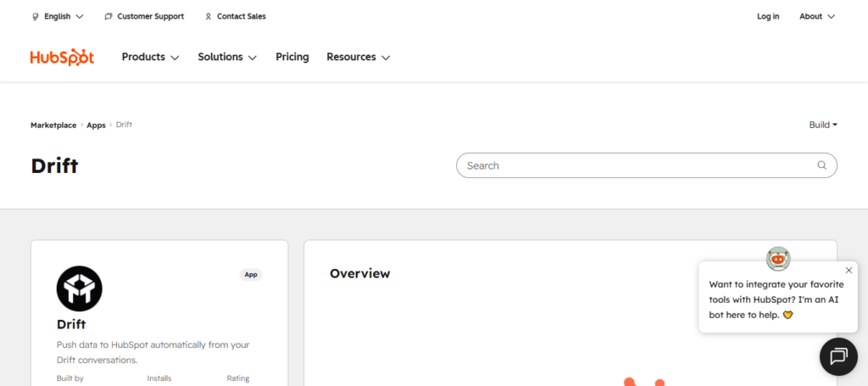Click the AI bot help message text
868x386 pixels.
click(x=776, y=299)
